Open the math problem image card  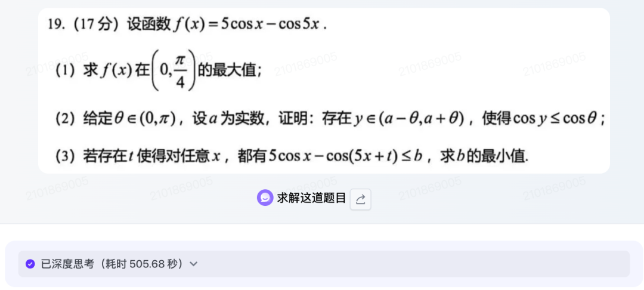point(324,90)
